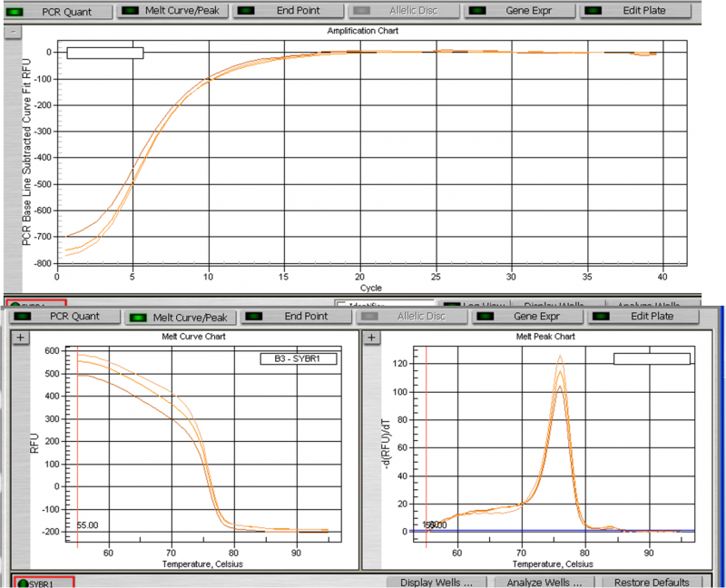Select active Melt Curve/Peak tab in lower window

pos(181,318)
